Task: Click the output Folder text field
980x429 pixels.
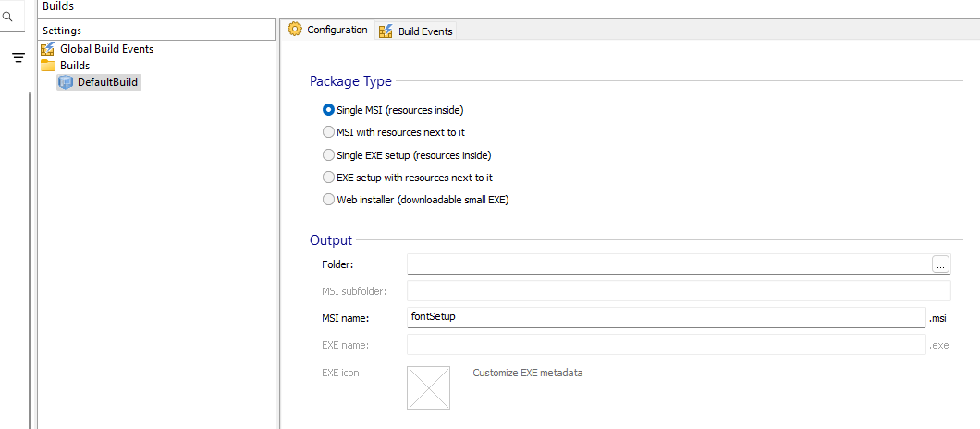Action: 668,264
